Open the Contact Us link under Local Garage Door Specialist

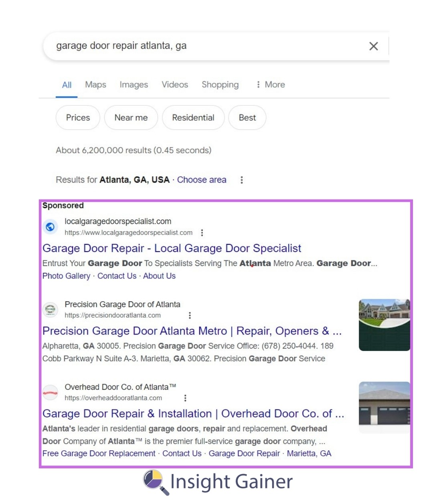pyautogui.click(x=117, y=276)
